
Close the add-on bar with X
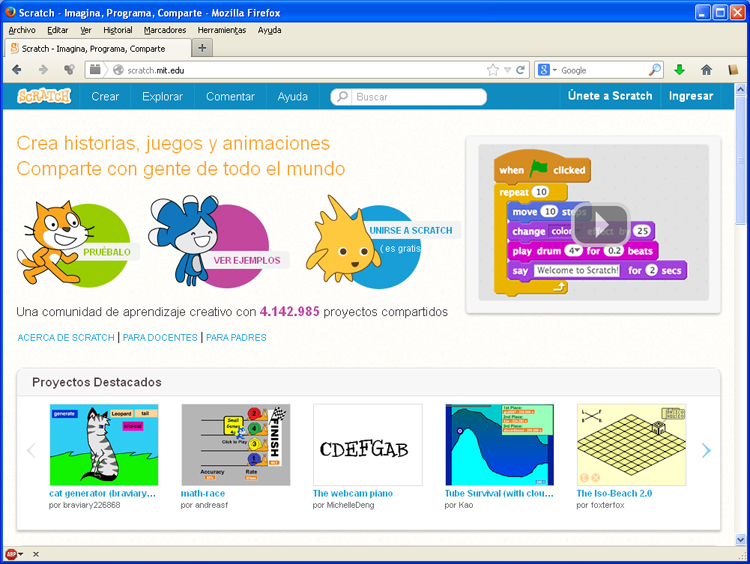[36, 554]
